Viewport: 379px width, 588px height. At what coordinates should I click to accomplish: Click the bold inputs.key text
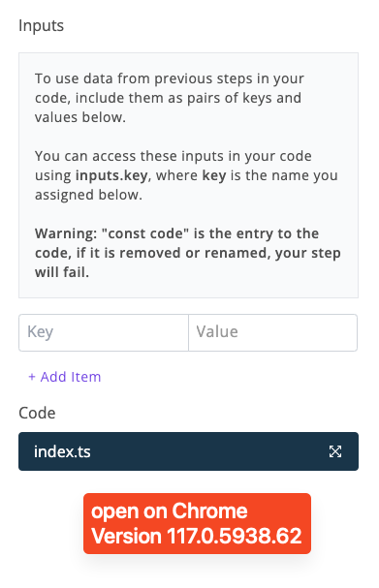tap(111, 175)
